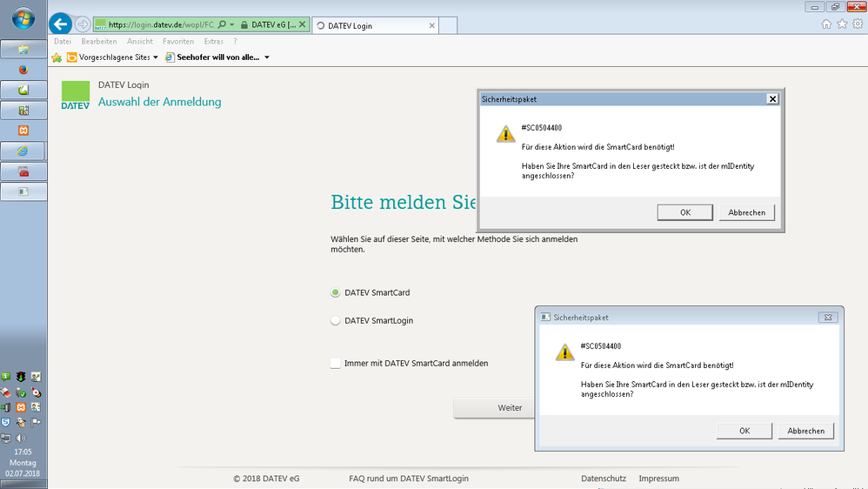Click the traffic light tray icon
Screen dimensions: 868x489
click(21, 377)
